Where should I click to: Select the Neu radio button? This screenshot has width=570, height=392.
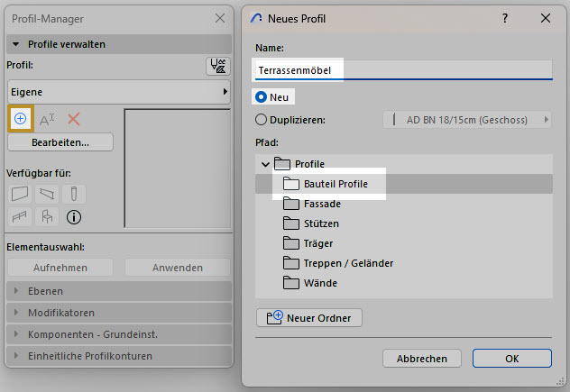261,97
